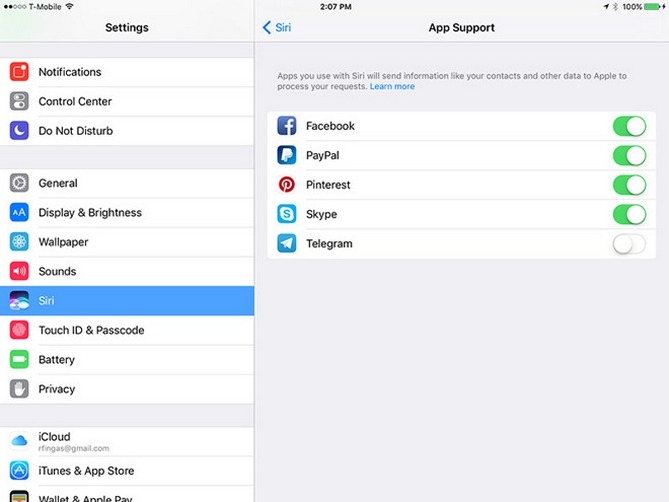Open Notifications settings
The height and width of the screenshot is (502, 669).
point(127,72)
